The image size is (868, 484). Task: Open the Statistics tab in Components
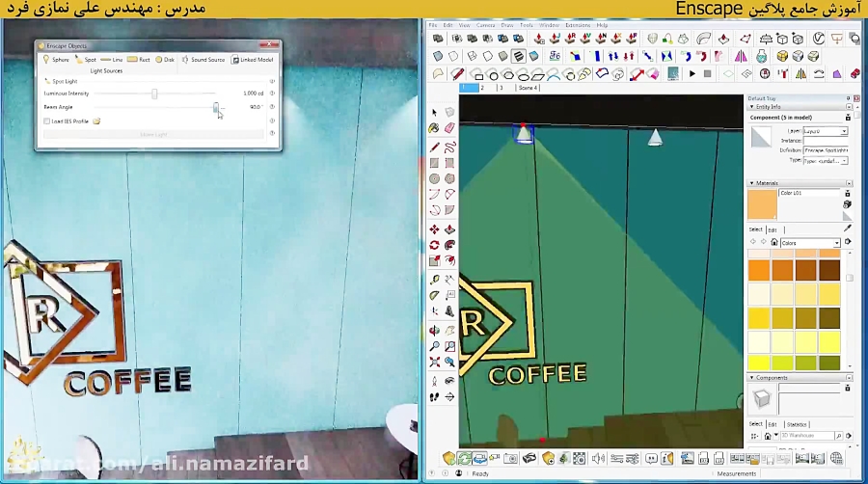[x=797, y=424]
